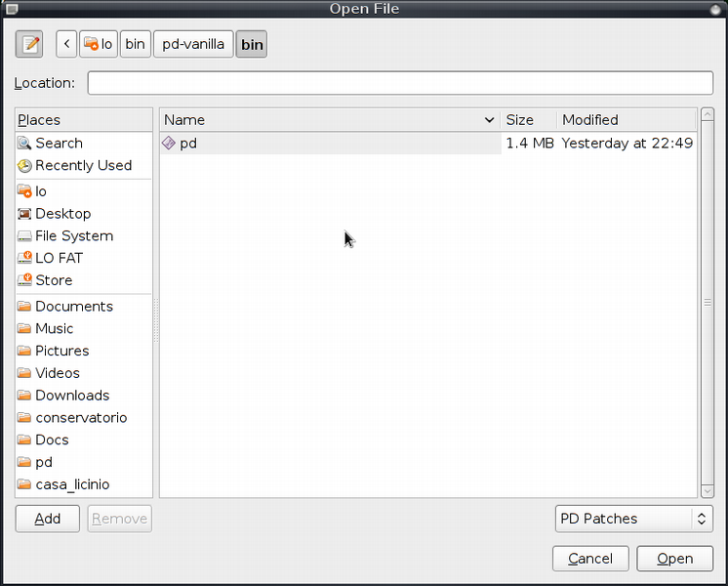
Task: Open the Docs bookmark
Action: [84, 440]
